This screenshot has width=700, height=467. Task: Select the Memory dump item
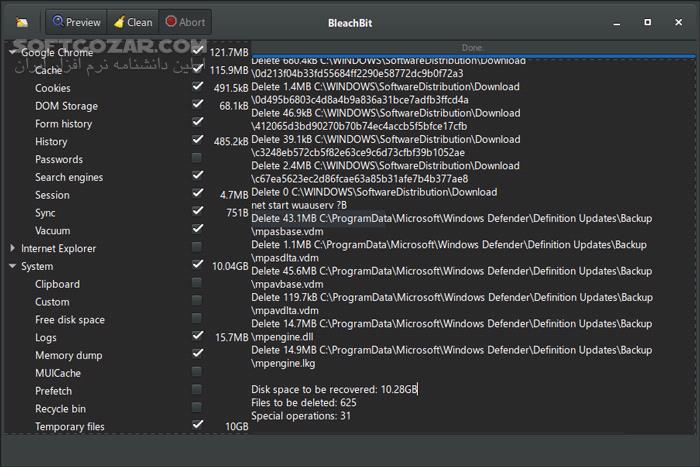point(68,355)
